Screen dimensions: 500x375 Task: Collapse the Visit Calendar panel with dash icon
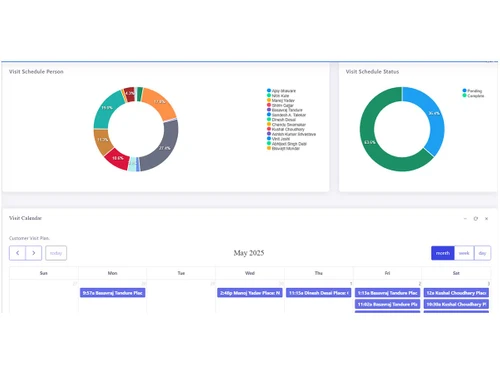(x=465, y=219)
